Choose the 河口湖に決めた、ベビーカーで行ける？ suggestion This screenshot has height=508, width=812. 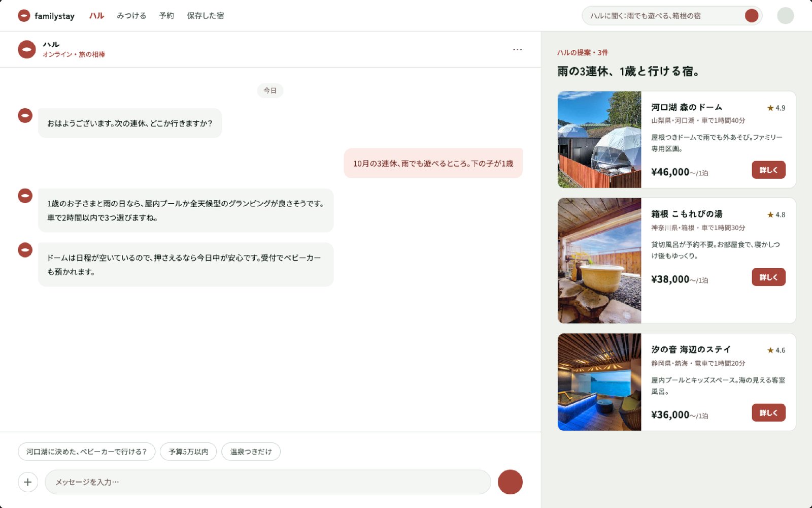point(86,452)
